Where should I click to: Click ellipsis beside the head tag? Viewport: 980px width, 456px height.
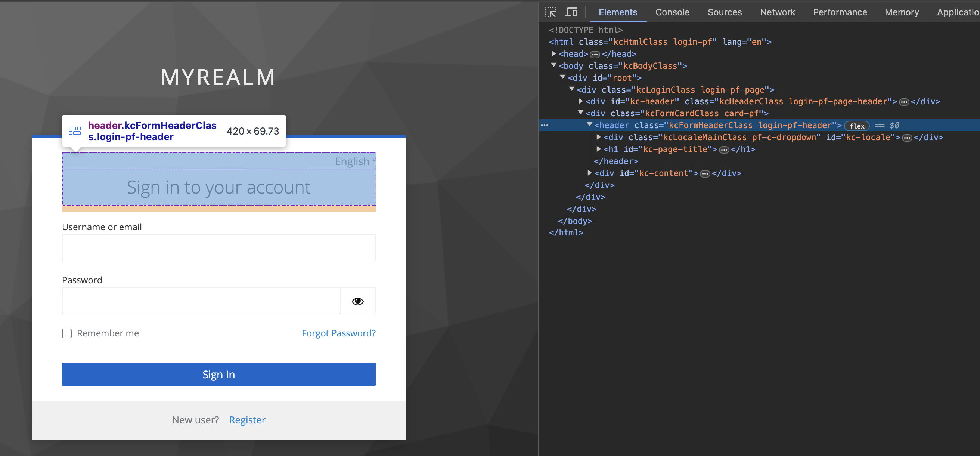click(x=594, y=55)
